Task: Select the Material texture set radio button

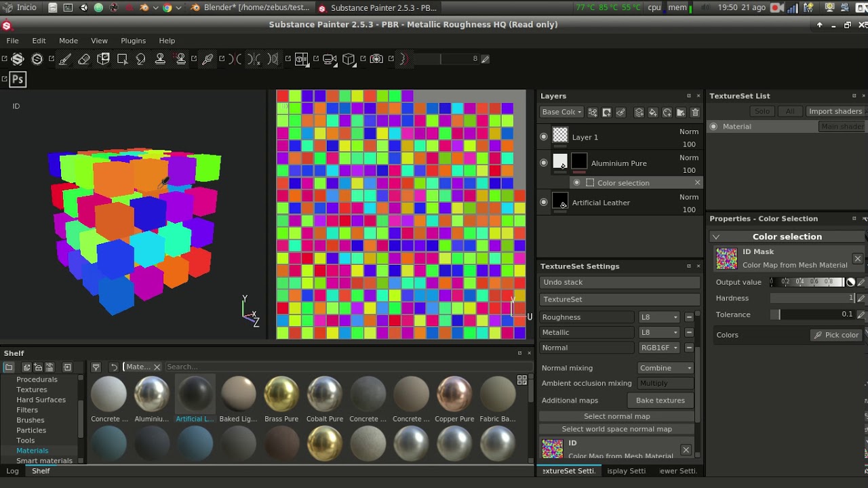Action: [x=713, y=127]
